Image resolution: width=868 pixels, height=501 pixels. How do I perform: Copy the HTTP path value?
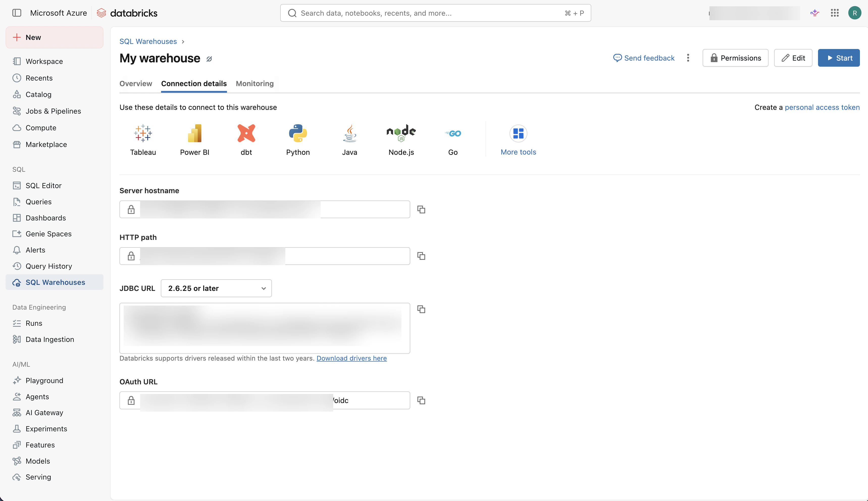pos(421,256)
